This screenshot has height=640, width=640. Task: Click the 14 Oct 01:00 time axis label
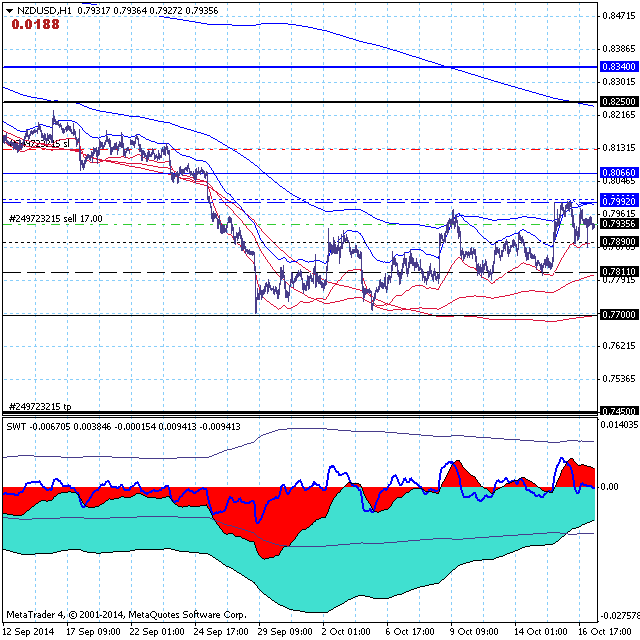point(541,632)
